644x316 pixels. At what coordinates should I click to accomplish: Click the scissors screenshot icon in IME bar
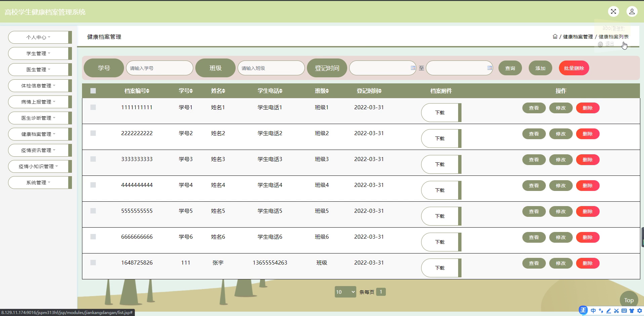click(616, 311)
